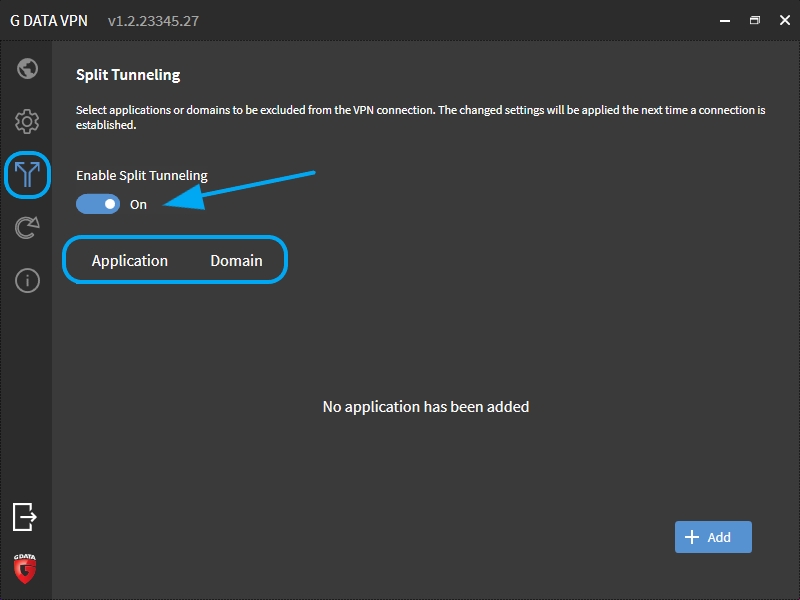
Task: Select the Split Tunneling sidebar icon
Action: pyautogui.click(x=27, y=174)
